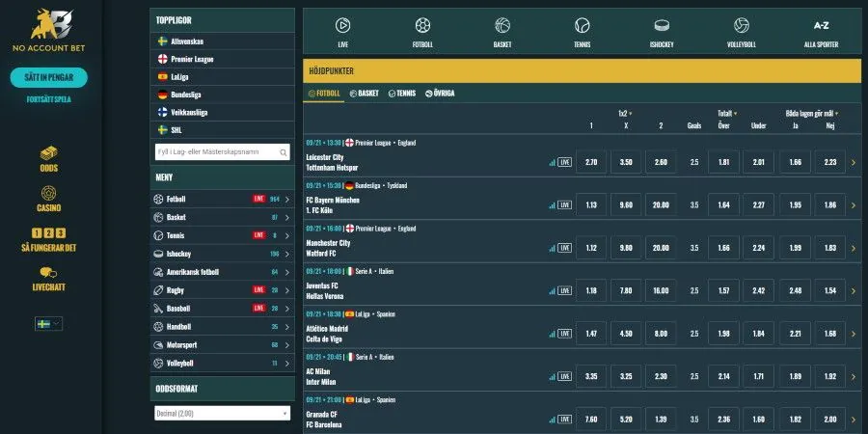Click LIVE badge for Juventus FC match
This screenshot has width=868, height=434.
[x=564, y=290]
